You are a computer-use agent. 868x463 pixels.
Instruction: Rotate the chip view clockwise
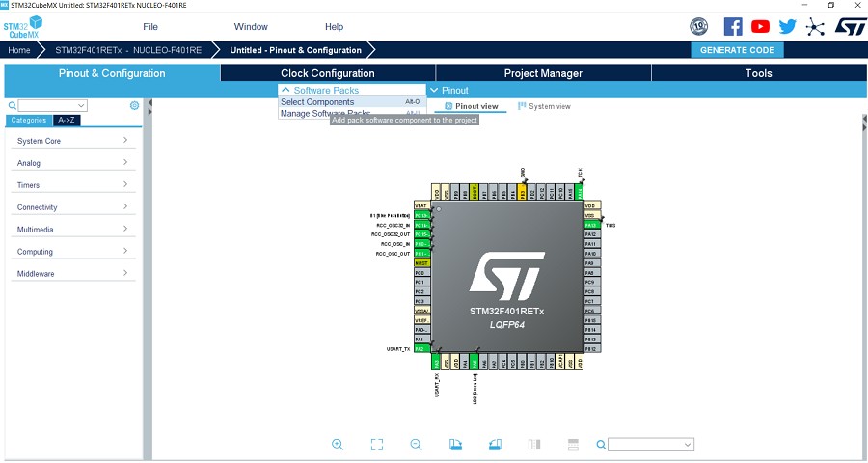coord(456,444)
